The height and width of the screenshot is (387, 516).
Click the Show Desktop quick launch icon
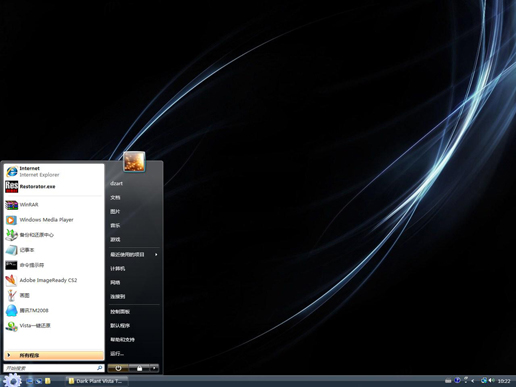(30, 381)
